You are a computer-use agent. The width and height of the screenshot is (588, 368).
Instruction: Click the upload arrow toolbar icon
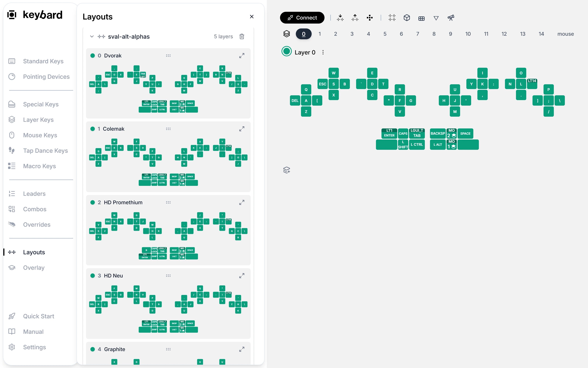[355, 18]
